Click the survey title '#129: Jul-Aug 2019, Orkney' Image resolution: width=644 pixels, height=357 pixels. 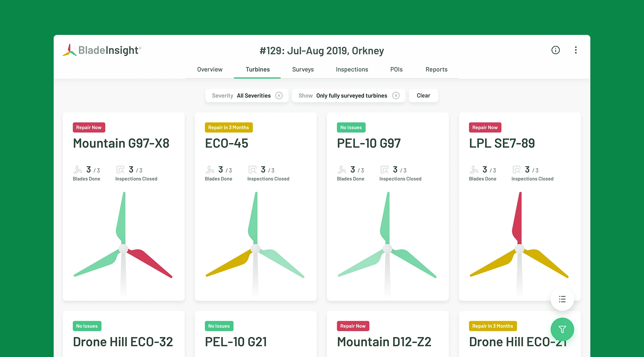pos(322,51)
